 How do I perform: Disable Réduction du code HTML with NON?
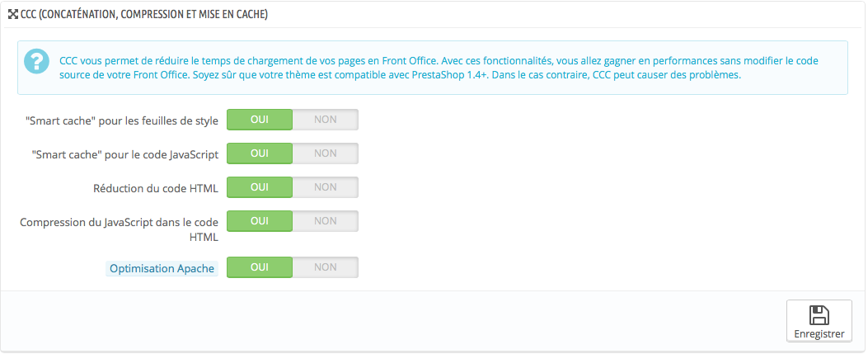pyautogui.click(x=326, y=187)
